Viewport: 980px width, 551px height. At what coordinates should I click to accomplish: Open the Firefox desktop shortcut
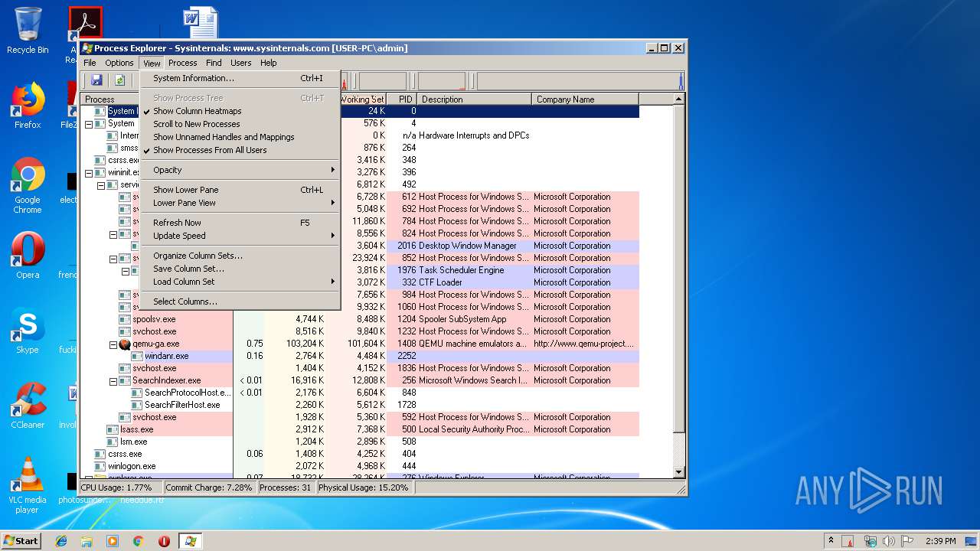pyautogui.click(x=28, y=106)
